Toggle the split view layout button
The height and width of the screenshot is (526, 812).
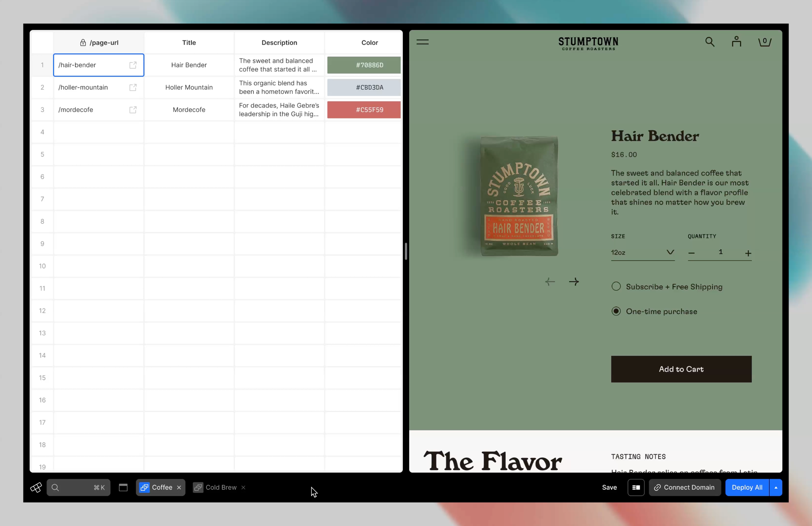(636, 487)
